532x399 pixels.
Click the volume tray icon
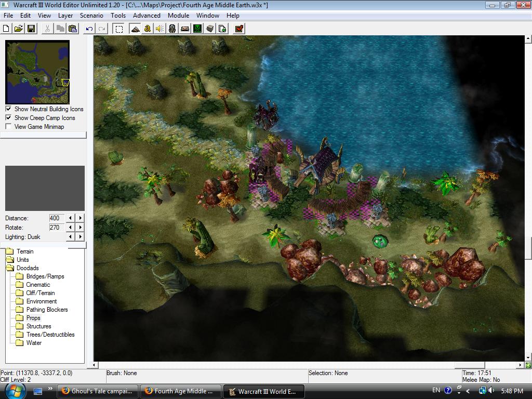point(491,391)
